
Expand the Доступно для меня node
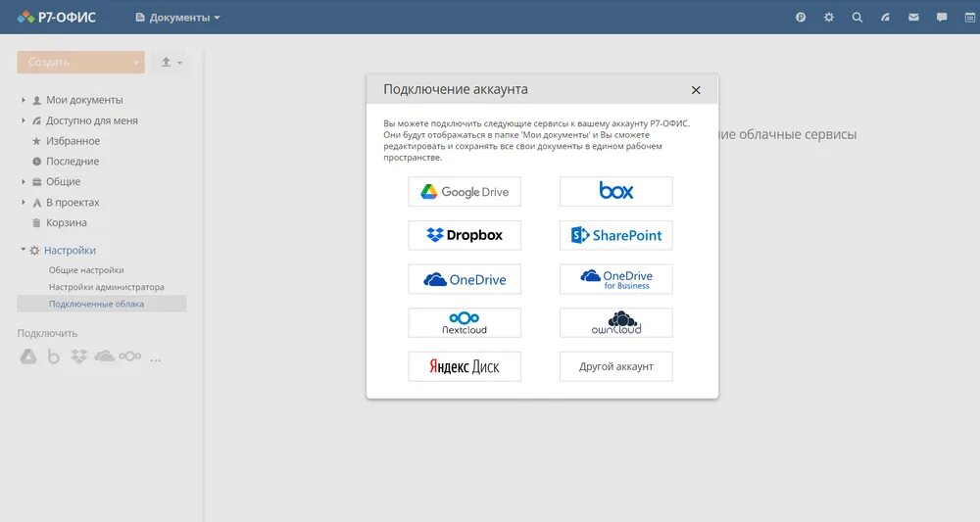24,120
